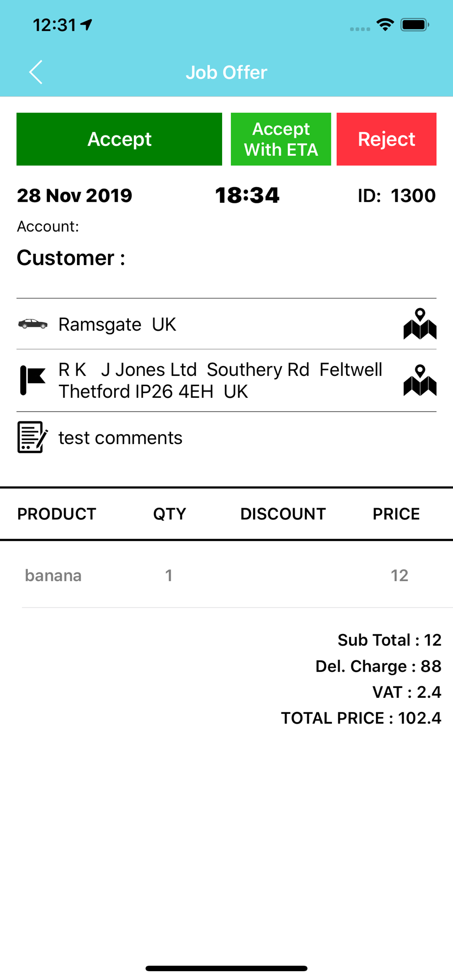
Task: Accept the job offer
Action: (x=119, y=139)
